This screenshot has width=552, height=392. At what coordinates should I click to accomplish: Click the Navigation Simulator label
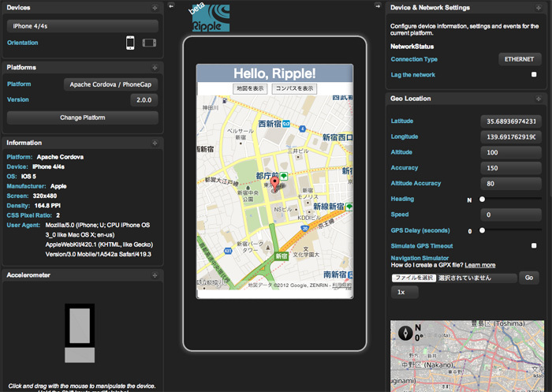pos(420,258)
